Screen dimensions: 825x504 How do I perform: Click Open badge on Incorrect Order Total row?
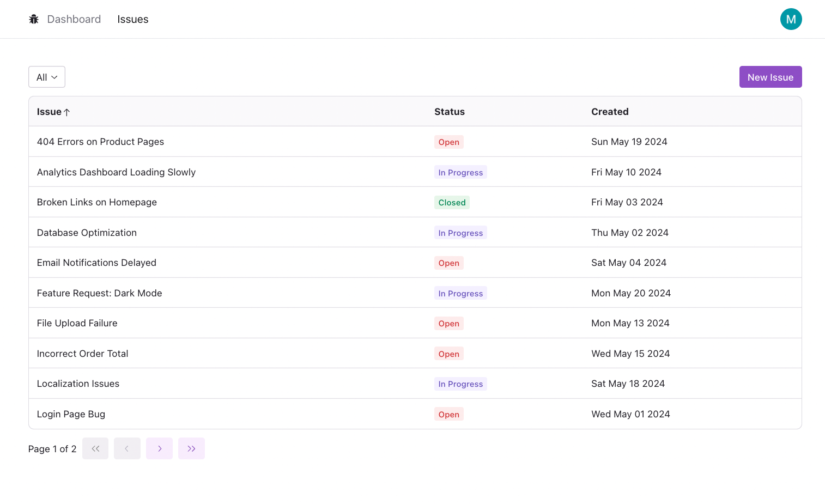point(449,354)
